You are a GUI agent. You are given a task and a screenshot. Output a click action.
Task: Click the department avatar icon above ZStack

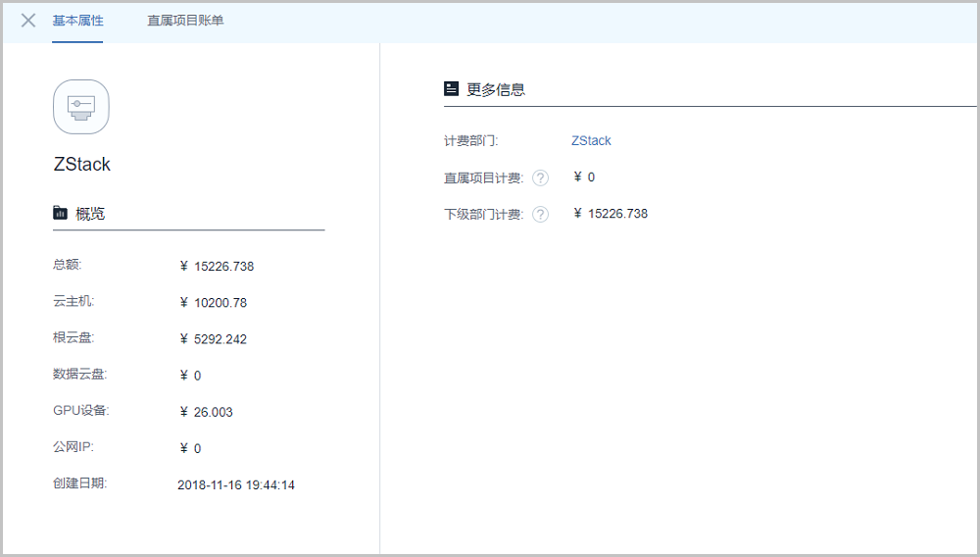pos(81,106)
